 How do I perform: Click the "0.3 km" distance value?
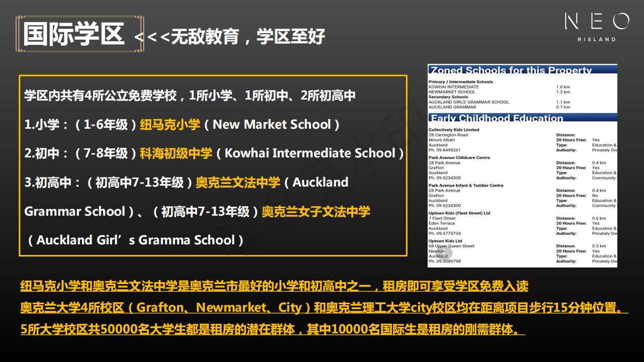pyautogui.click(x=599, y=246)
